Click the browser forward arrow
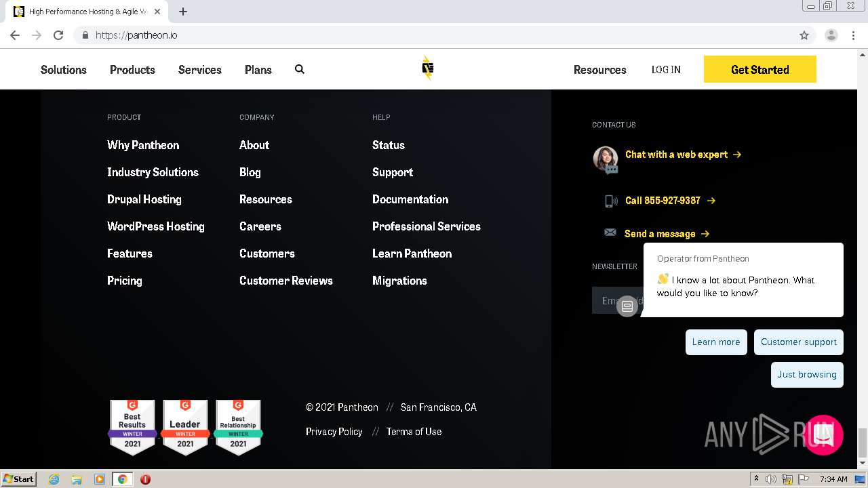 point(37,35)
